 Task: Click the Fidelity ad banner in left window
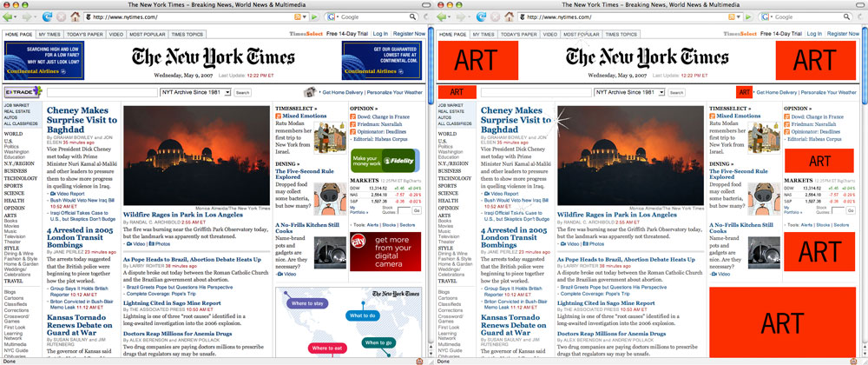coord(385,160)
